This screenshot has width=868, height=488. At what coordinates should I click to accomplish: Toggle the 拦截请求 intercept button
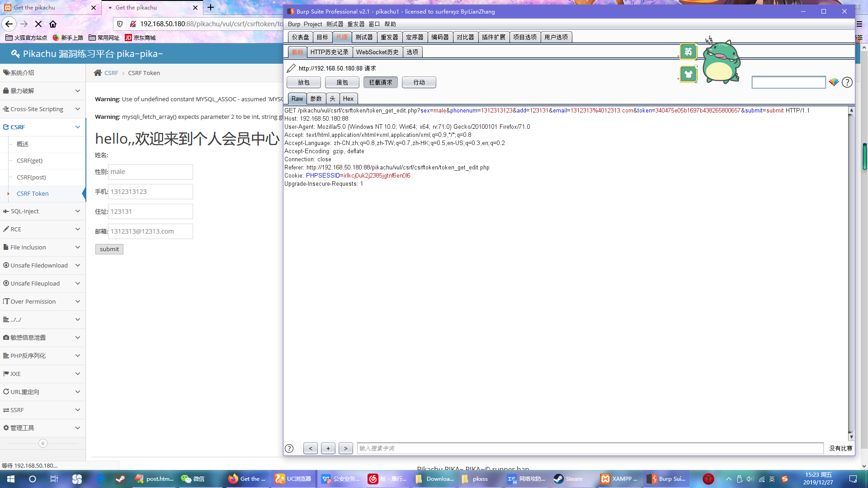click(380, 82)
